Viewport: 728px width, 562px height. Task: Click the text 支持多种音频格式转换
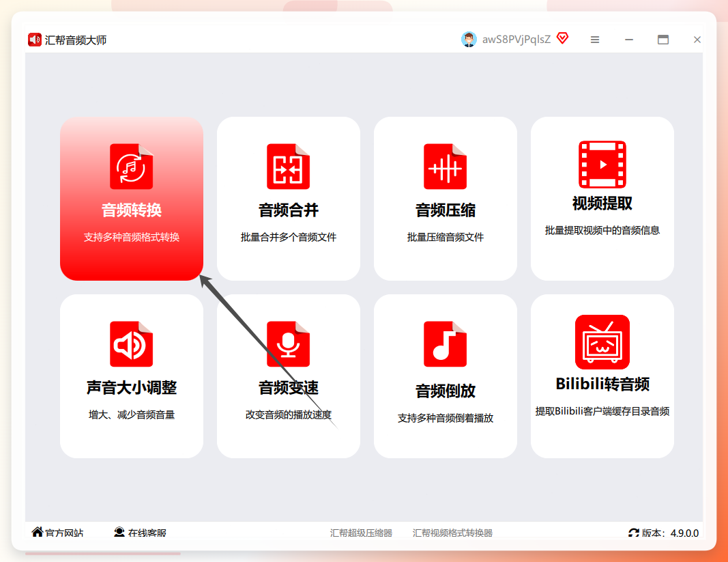coord(132,237)
